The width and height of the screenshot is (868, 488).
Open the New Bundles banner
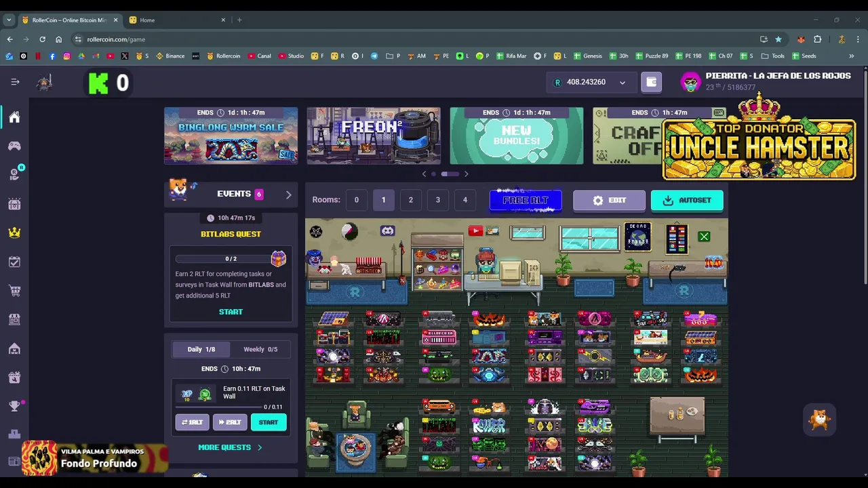[517, 136]
